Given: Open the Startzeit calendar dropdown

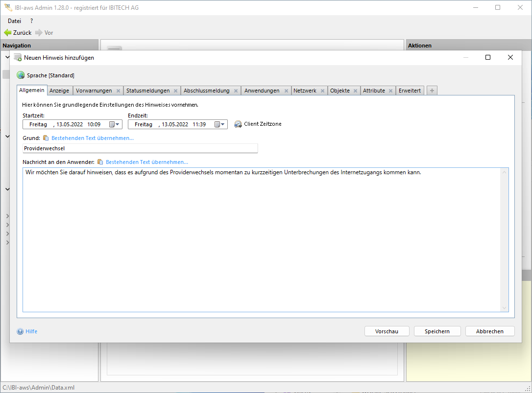Looking at the screenshot, I should [114, 124].
